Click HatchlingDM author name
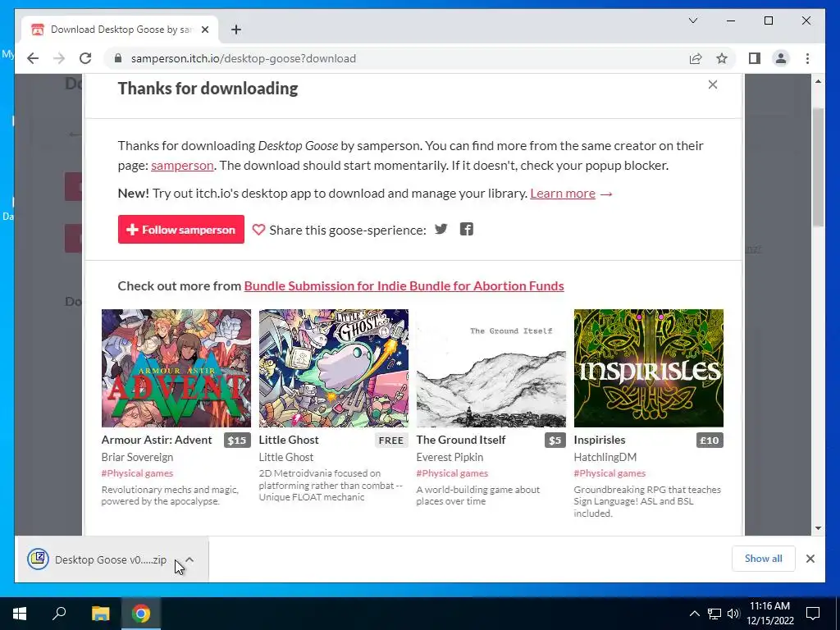 605,457
